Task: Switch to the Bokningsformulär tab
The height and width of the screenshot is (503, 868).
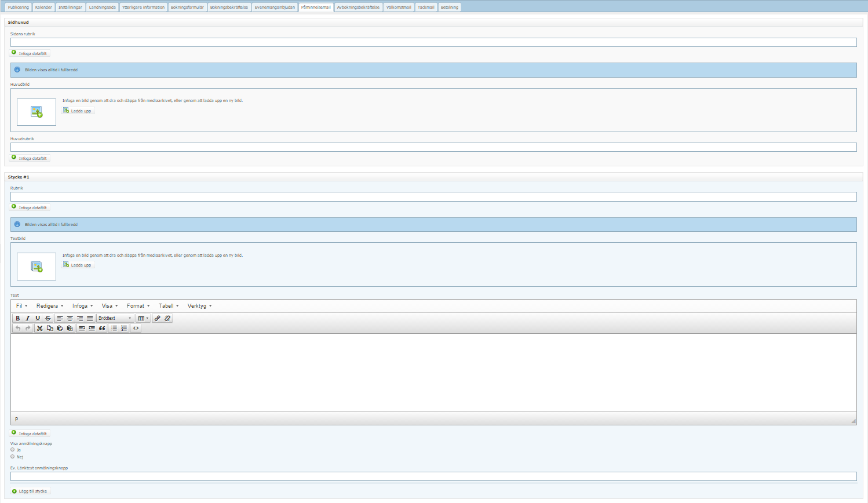Action: coord(187,8)
